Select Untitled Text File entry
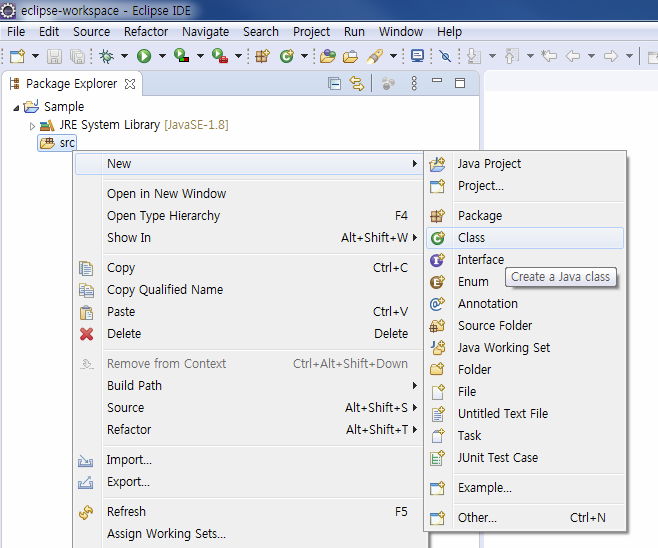This screenshot has width=658, height=548. (525, 414)
